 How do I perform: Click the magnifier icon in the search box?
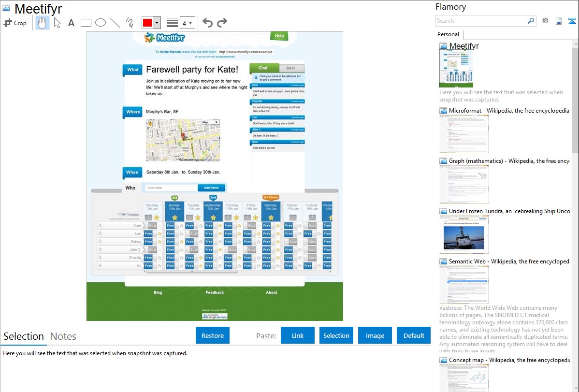point(531,21)
